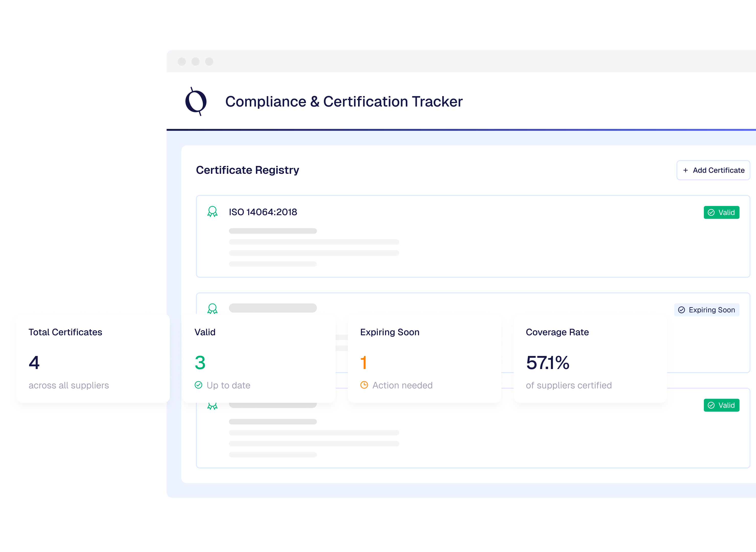
Task: Click the ribbon icon on the bottom certificate card
Action: [x=213, y=406]
